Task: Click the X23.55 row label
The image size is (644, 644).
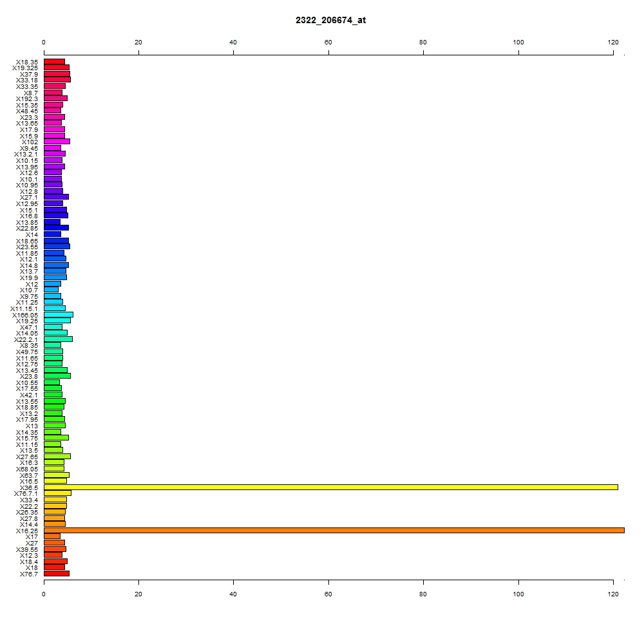Action: [x=27, y=247]
